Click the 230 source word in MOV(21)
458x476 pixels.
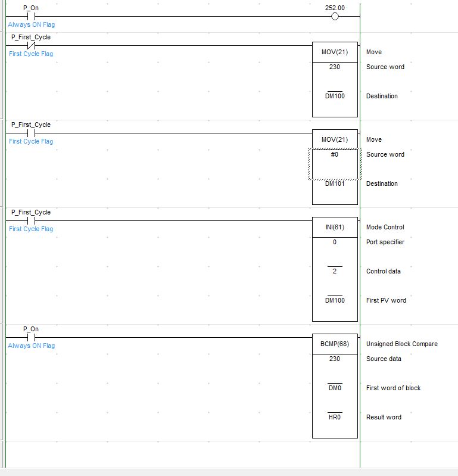click(x=335, y=67)
